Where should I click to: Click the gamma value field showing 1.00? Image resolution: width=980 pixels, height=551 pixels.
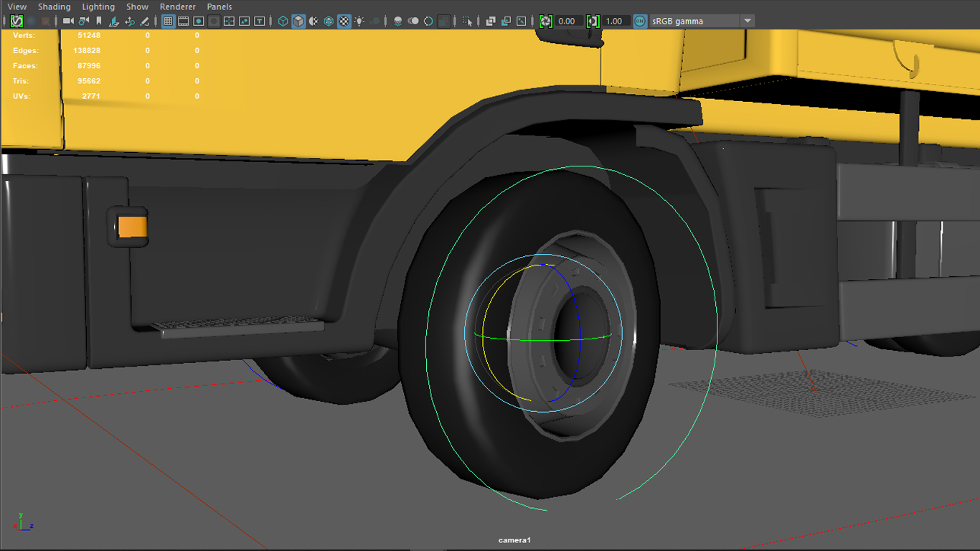pos(614,22)
